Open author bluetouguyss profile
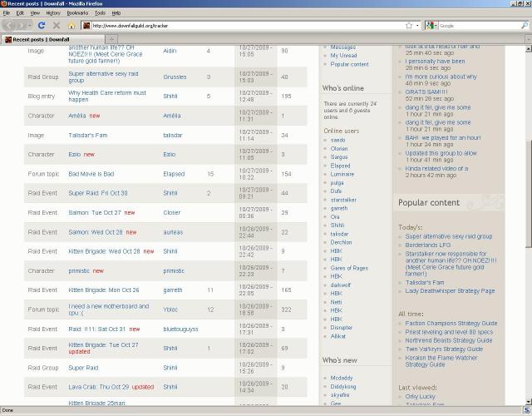 [180, 329]
